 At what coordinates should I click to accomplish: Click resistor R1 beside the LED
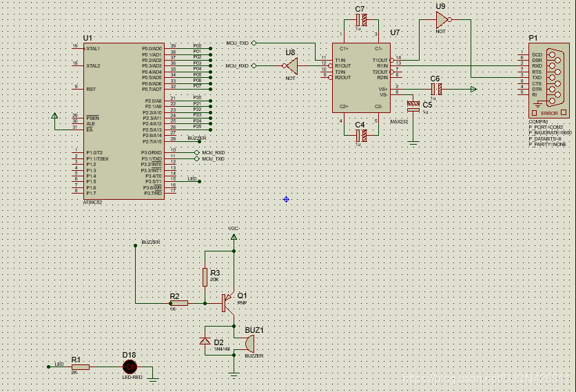tap(81, 367)
